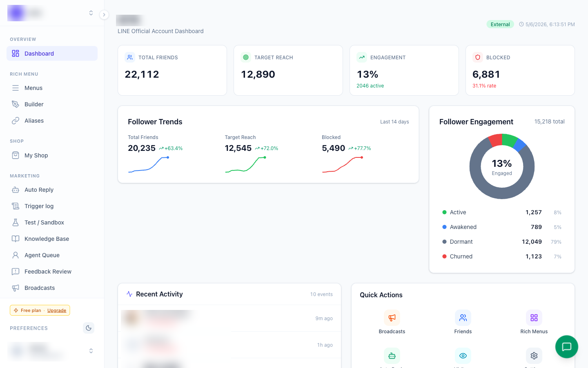
Task: Click the blue Awakened legend dot
Action: [444, 227]
